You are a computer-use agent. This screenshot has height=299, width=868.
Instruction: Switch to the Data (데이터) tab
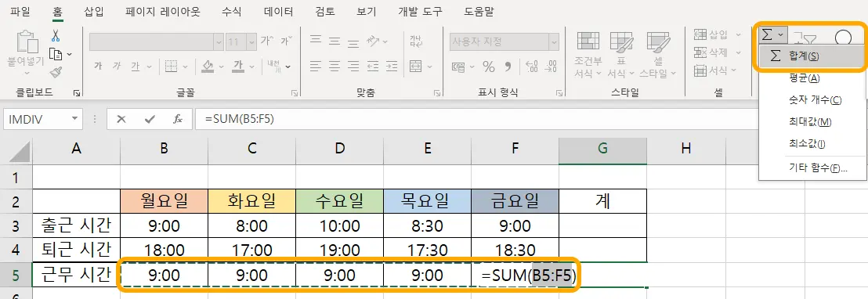[x=278, y=11]
